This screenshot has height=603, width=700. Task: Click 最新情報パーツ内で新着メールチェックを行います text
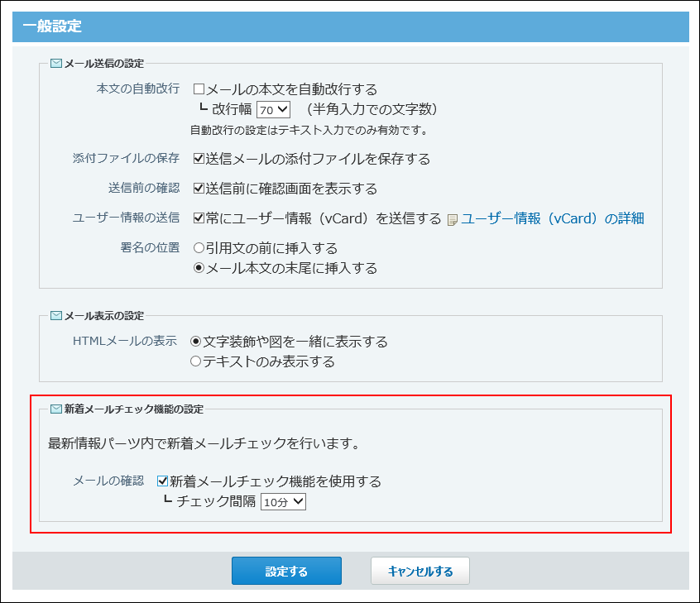204,443
